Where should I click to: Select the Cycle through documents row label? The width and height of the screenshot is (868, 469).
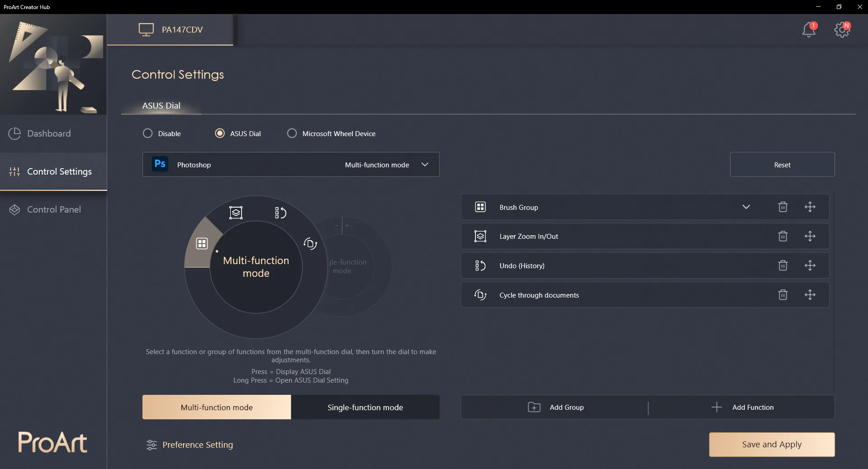[539, 295]
